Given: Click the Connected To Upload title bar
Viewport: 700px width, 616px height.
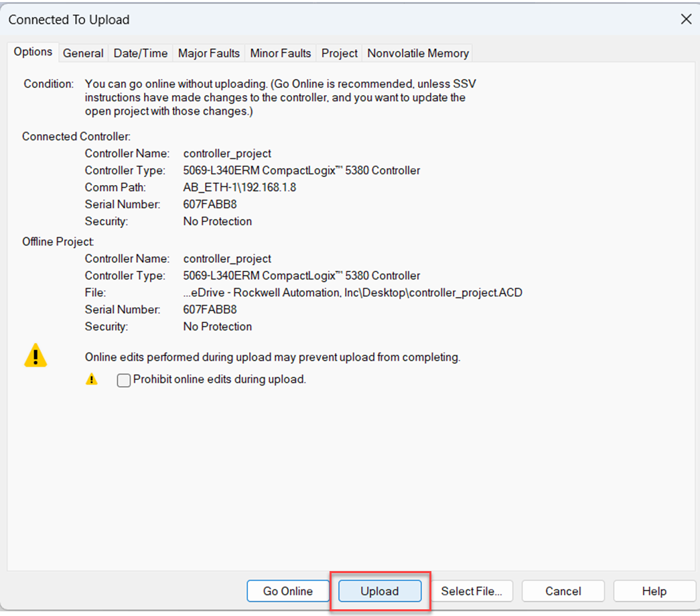Looking at the screenshot, I should [268, 19].
